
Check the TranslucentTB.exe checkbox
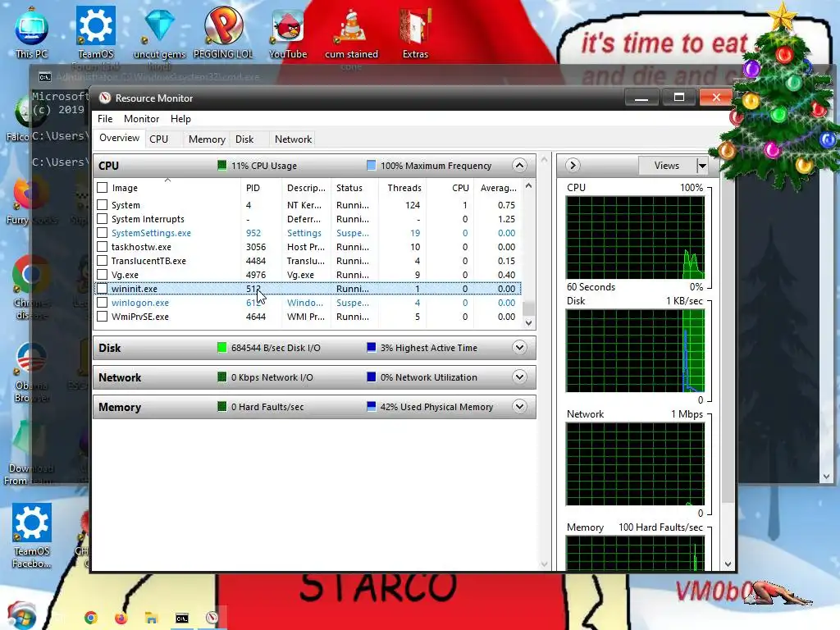[x=103, y=260]
